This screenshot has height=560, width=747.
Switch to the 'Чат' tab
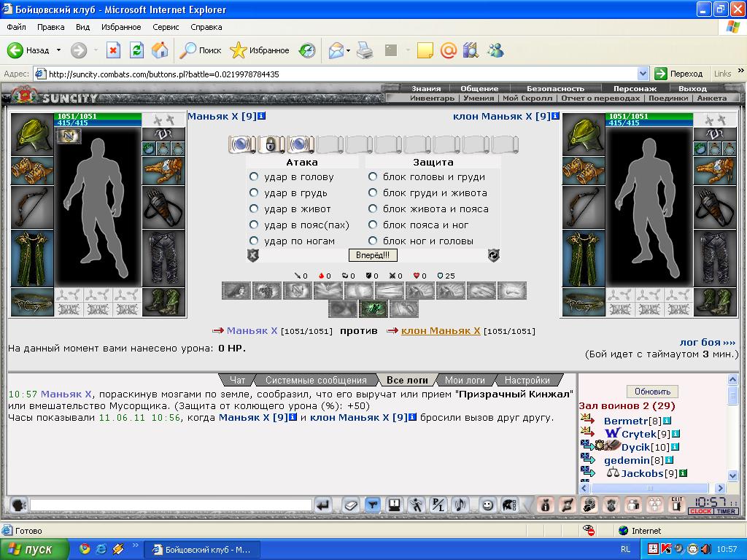[237, 380]
